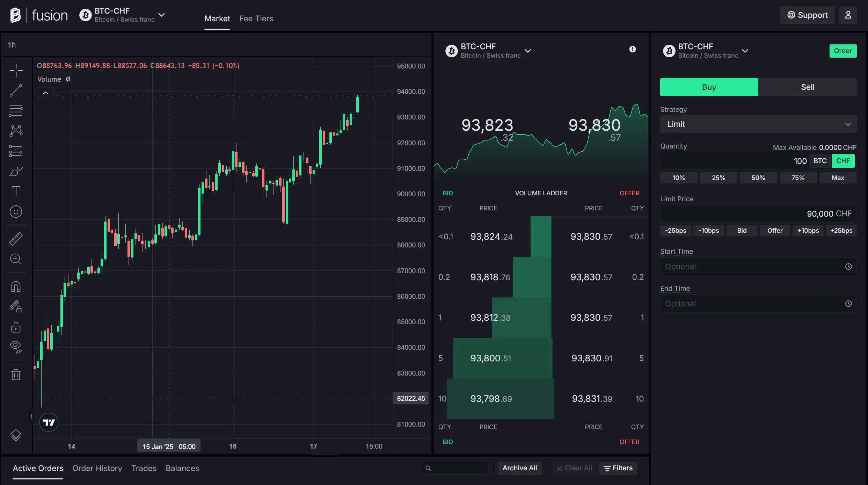Collapse the chart indicator legend chevron
The width and height of the screenshot is (868, 485).
tap(45, 93)
